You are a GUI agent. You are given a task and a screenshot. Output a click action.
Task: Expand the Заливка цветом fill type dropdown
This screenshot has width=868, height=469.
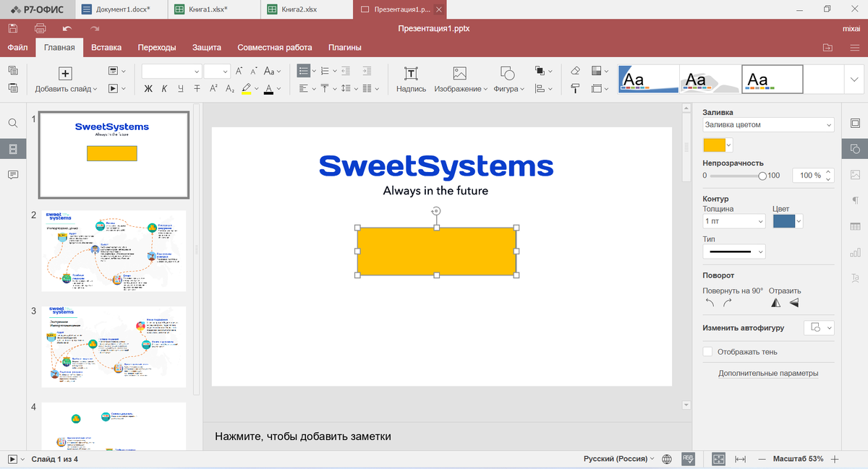pyautogui.click(x=769, y=124)
